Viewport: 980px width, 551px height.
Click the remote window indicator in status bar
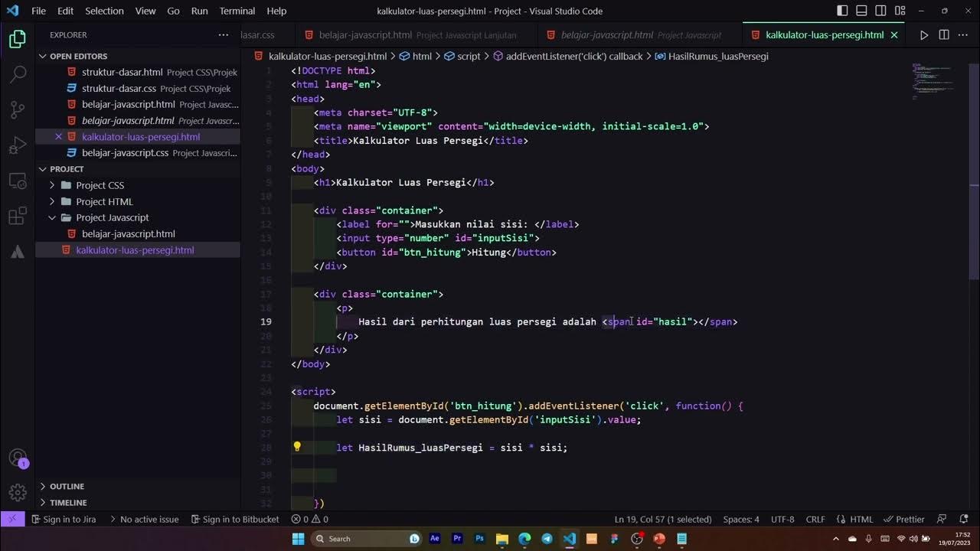(x=11, y=519)
